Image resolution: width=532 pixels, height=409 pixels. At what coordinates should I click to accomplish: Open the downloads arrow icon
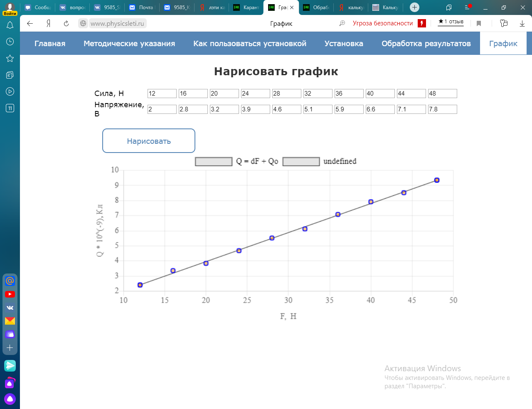522,24
